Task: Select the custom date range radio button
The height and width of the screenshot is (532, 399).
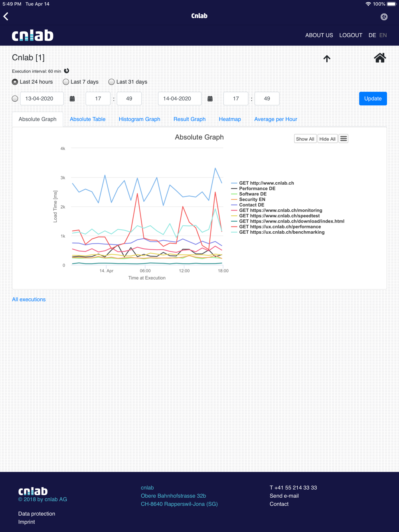Action: (x=15, y=99)
